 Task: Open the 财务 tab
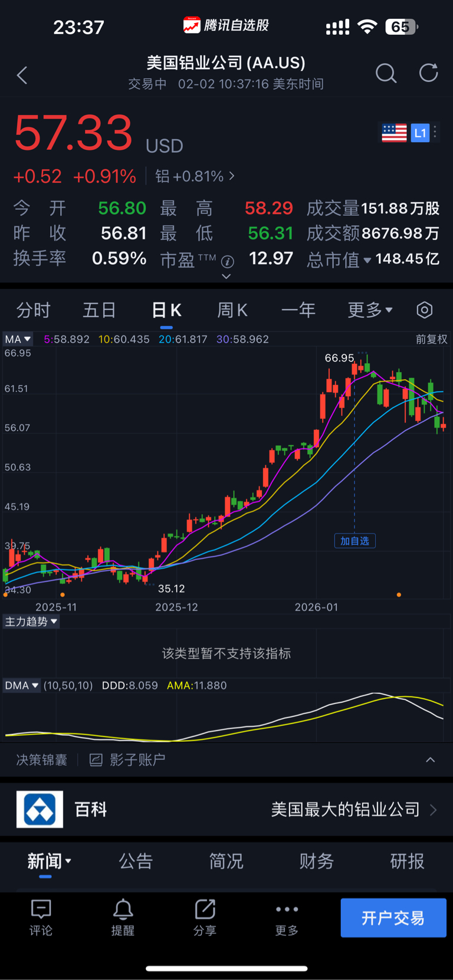click(x=317, y=861)
